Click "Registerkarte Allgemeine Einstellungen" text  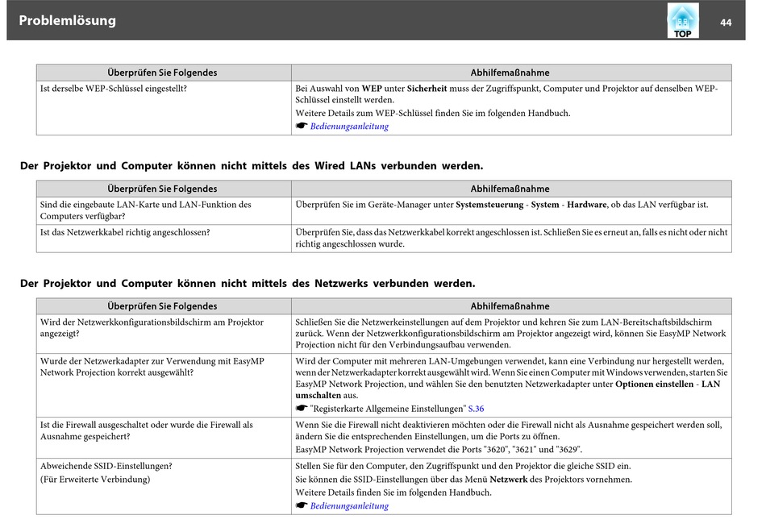point(388,409)
